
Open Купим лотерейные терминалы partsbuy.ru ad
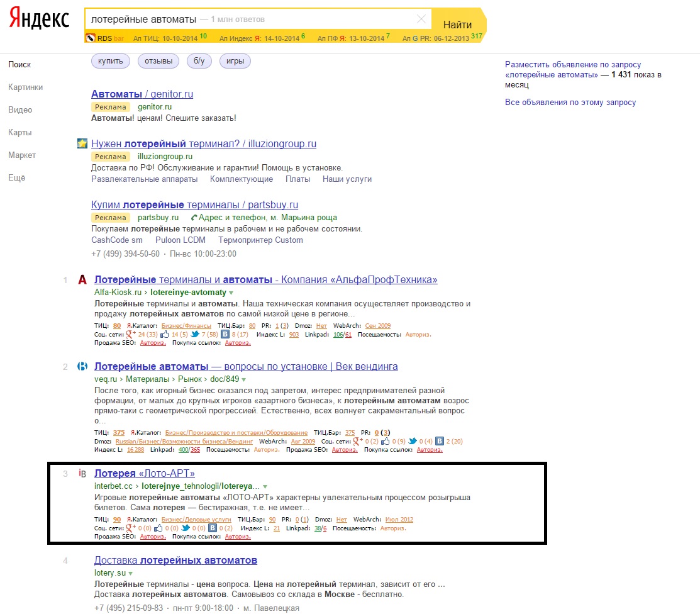(194, 205)
